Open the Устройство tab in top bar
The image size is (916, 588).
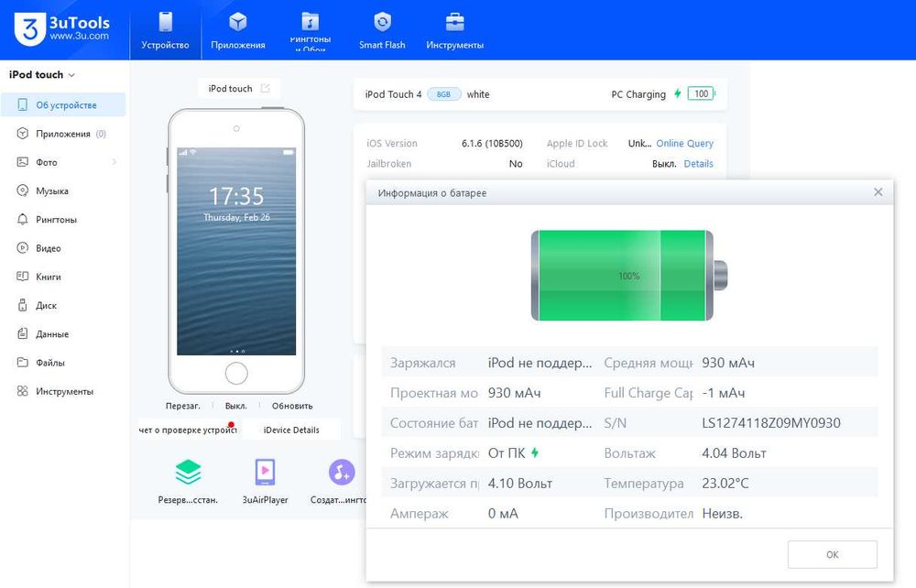[165, 30]
